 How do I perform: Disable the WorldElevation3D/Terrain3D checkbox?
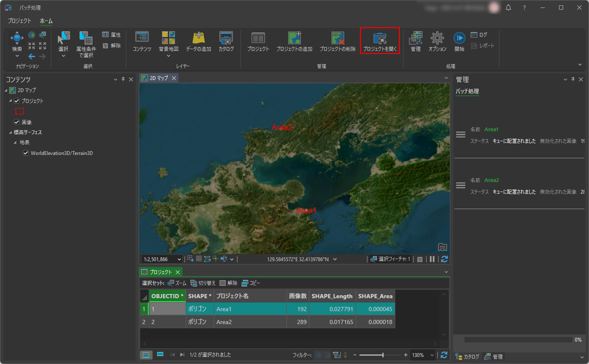coord(26,153)
